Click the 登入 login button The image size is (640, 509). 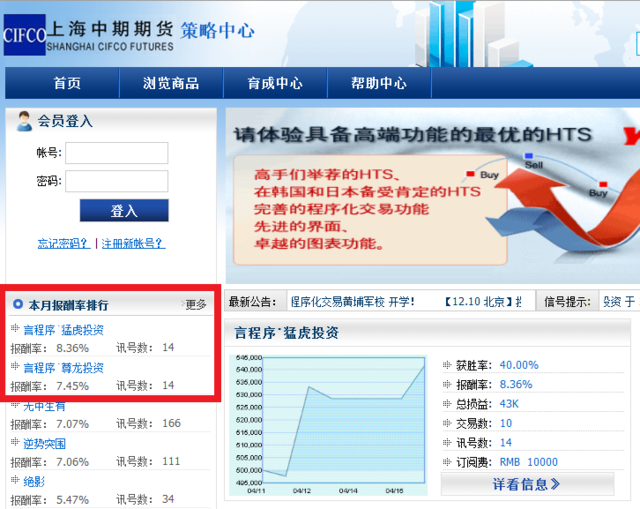(x=124, y=211)
